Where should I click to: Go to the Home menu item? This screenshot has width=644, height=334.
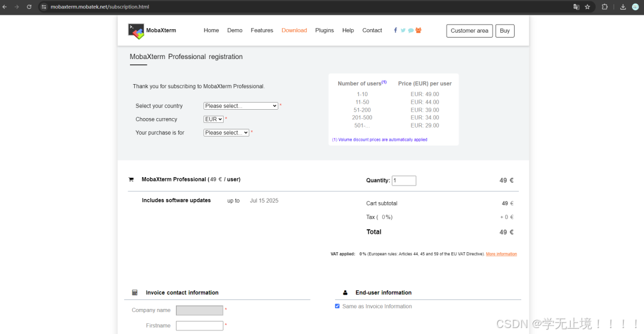[211, 30]
